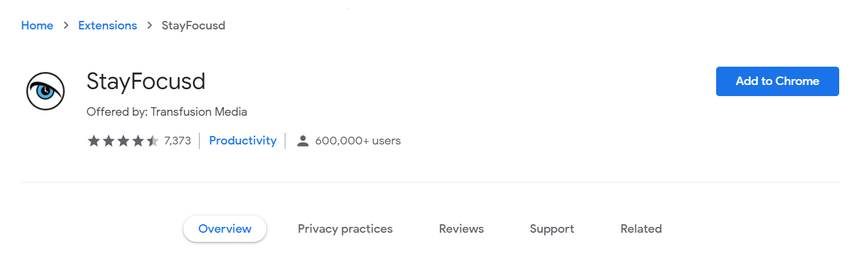The height and width of the screenshot is (270, 868).
Task: Open the Extensions breadcrumb link
Action: pos(107,25)
